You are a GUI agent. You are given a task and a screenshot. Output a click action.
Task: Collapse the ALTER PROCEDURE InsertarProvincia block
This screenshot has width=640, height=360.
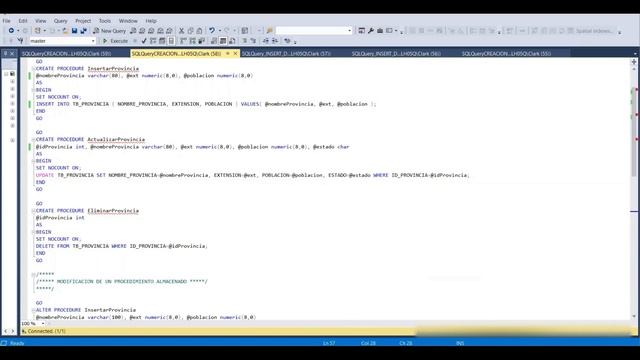tap(33, 310)
